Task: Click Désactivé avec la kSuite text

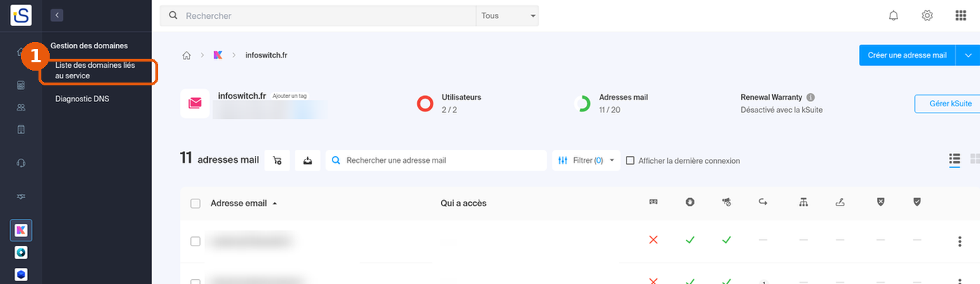Action: tap(781, 111)
